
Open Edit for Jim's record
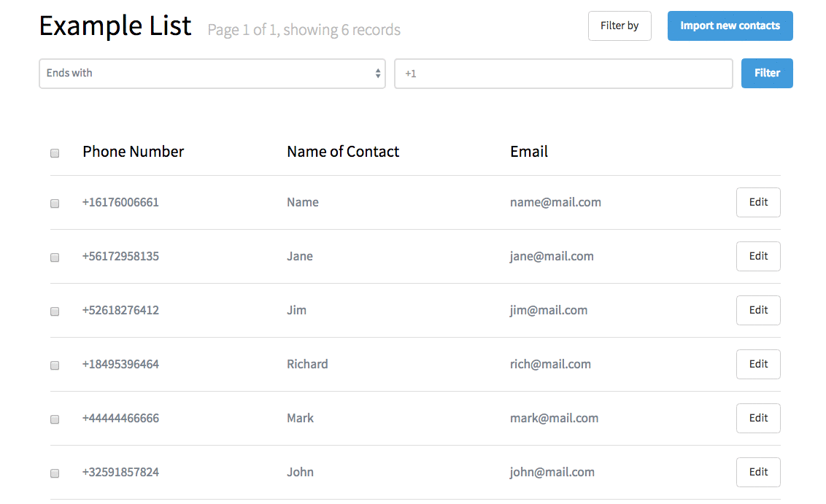coord(758,310)
